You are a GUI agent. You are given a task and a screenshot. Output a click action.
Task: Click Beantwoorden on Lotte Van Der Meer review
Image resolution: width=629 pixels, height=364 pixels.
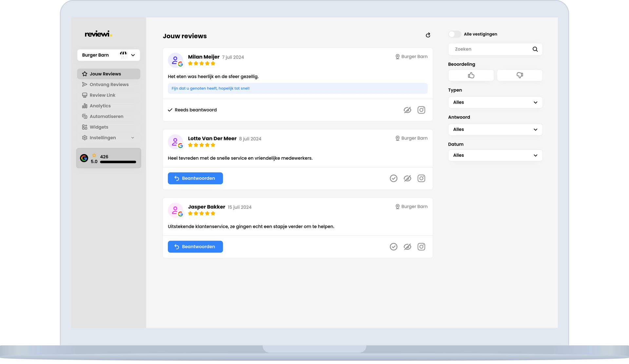[195, 178]
